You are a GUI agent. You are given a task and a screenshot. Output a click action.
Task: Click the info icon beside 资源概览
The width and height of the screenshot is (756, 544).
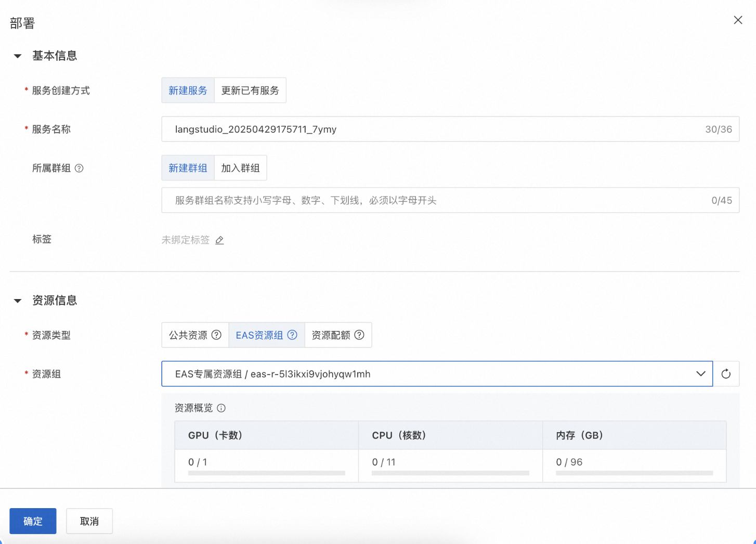click(221, 408)
